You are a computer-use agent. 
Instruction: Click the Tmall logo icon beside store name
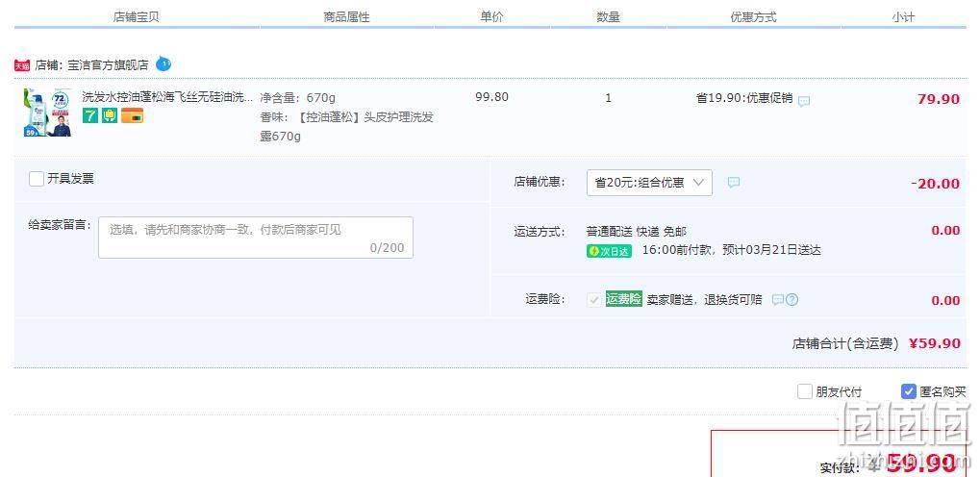(22, 65)
